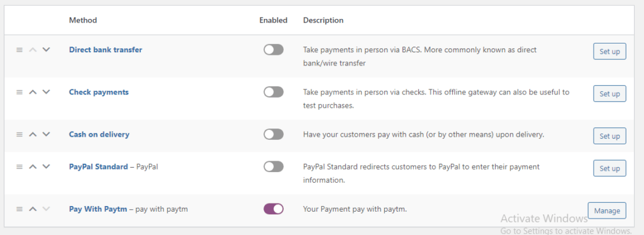644x235 pixels.
Task: Move Check payments up with arrow icon
Action: [33, 92]
